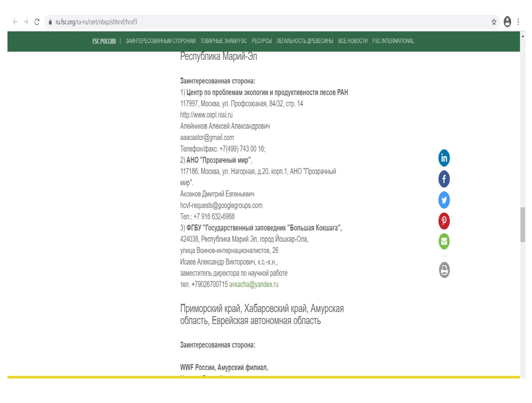Click the page vertical scrollbar thumb

coord(523,225)
